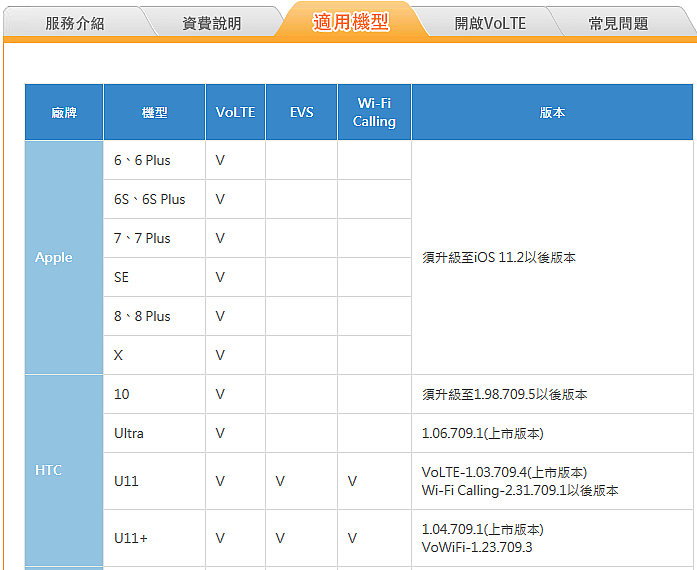
Task: Go to the 常見問題 tab
Action: coord(618,23)
